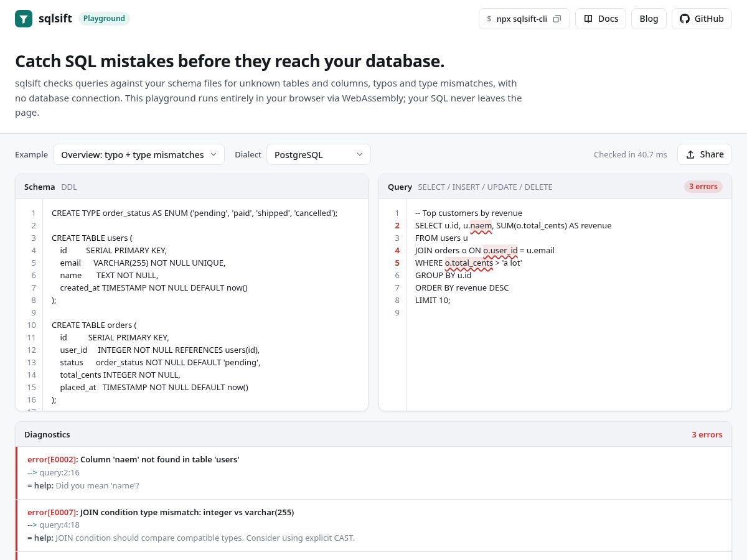
Task: Click the Share upload icon
Action: 690,154
